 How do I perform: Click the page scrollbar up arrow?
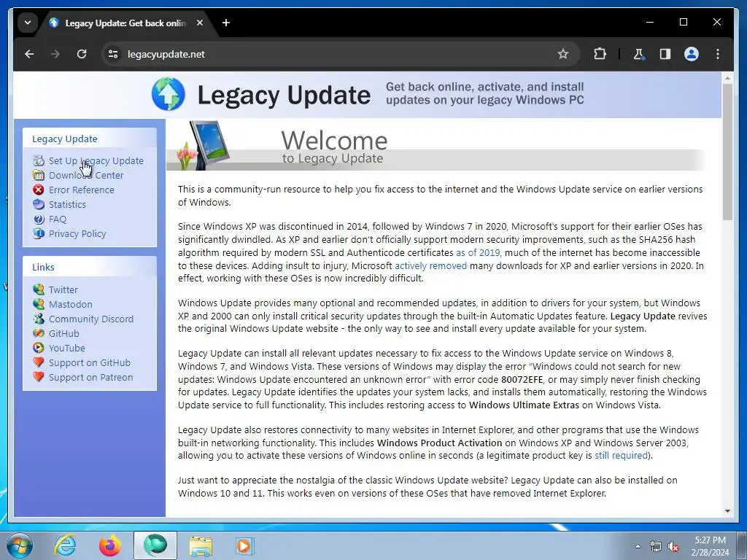point(727,78)
